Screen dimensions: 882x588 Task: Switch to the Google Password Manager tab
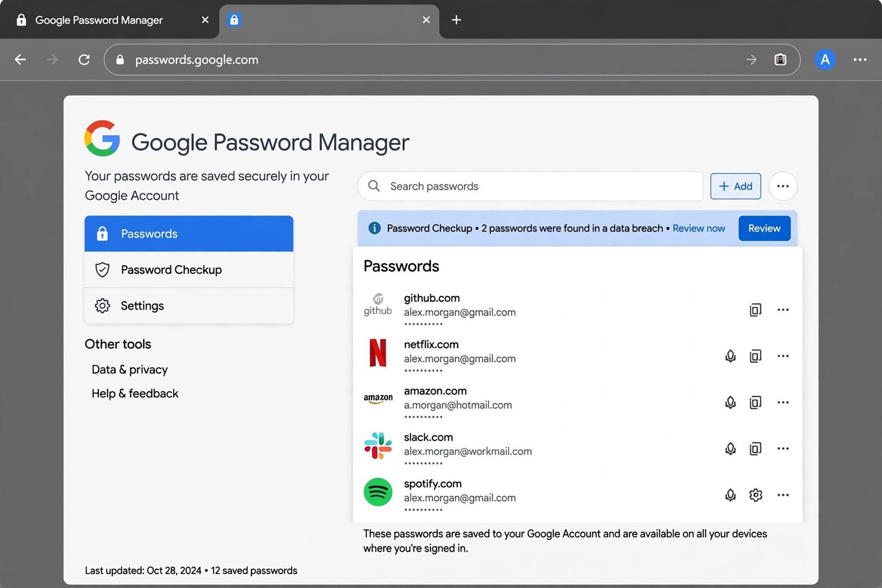tap(109, 20)
